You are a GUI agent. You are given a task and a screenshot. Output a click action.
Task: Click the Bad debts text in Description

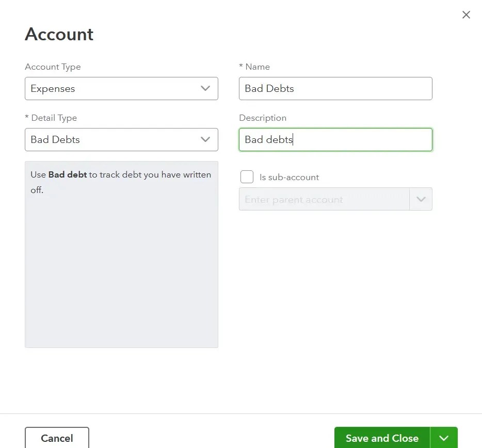coord(268,139)
